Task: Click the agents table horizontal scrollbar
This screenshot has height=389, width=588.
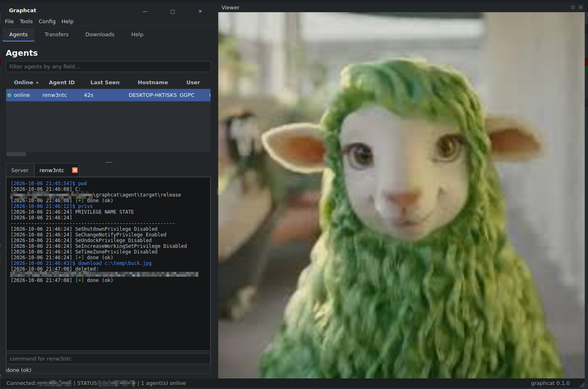Action: (x=16, y=154)
